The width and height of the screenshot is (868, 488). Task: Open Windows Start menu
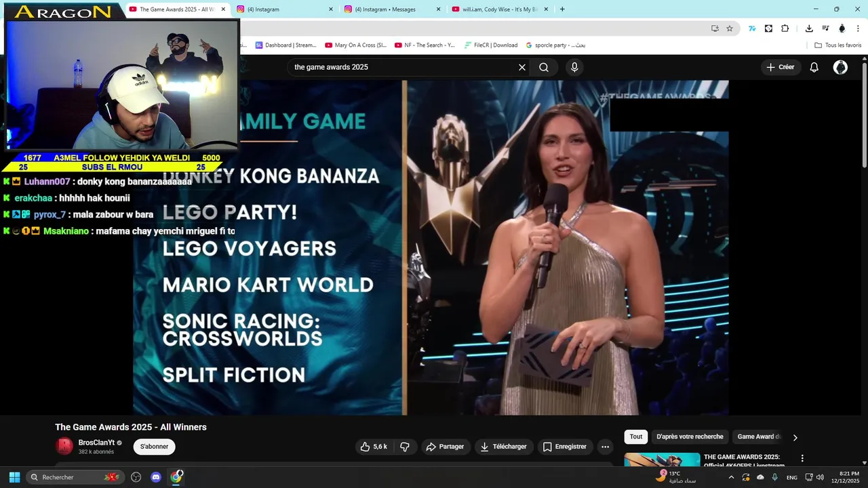(x=14, y=477)
